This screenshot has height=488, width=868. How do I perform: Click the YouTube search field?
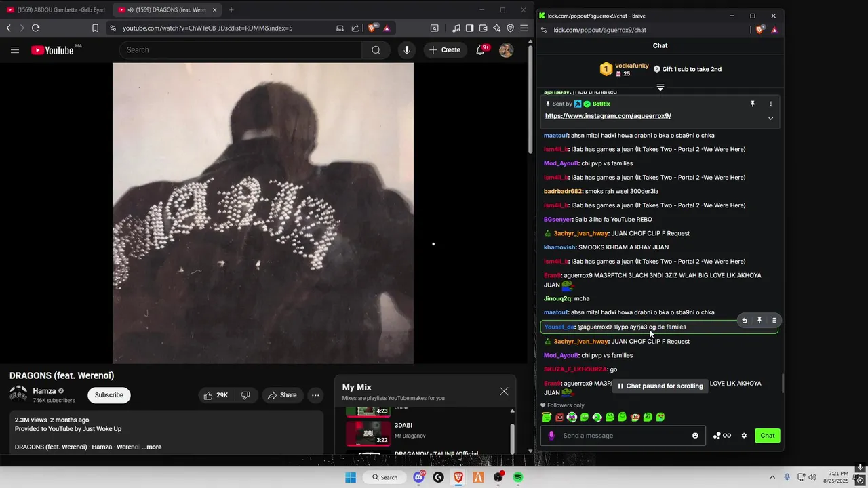(241, 49)
